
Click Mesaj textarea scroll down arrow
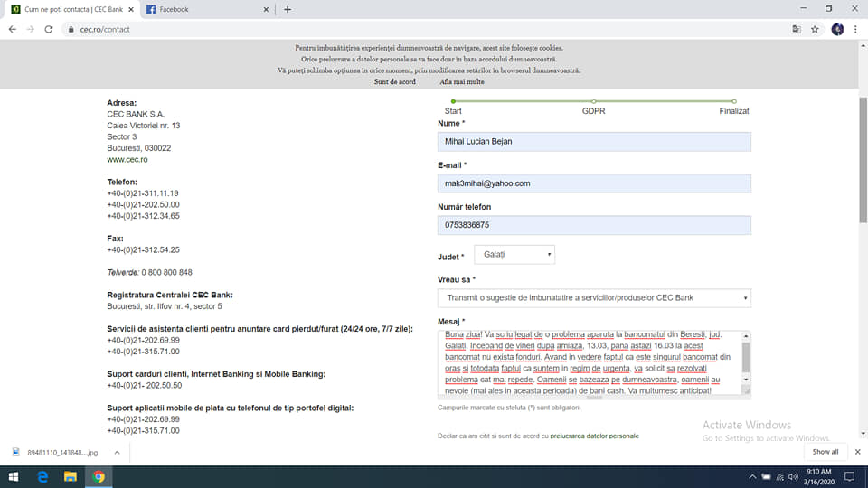pos(746,380)
